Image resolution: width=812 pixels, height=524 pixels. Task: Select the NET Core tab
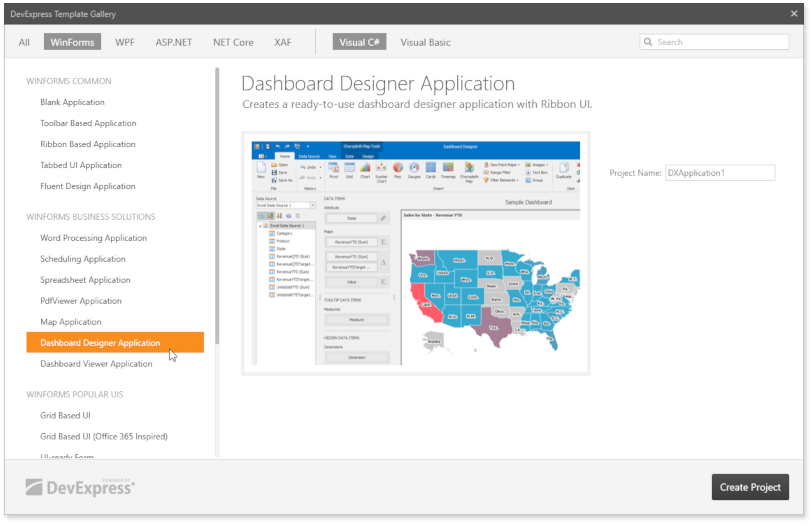(233, 42)
